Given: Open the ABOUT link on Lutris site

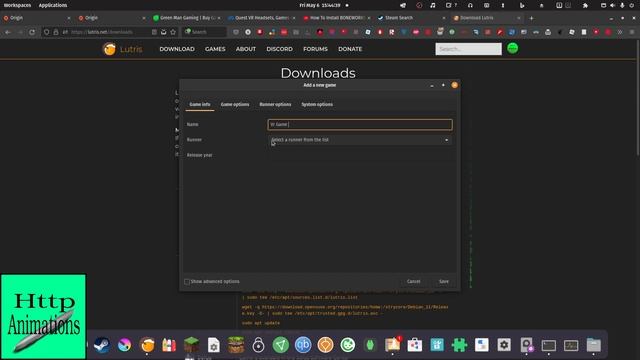Looking at the screenshot, I should coord(246,49).
